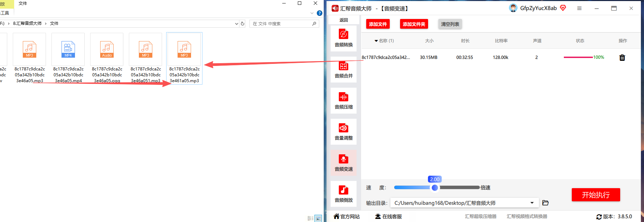Switch Explorer to details view
The height and width of the screenshot is (222, 644).
(311, 218)
